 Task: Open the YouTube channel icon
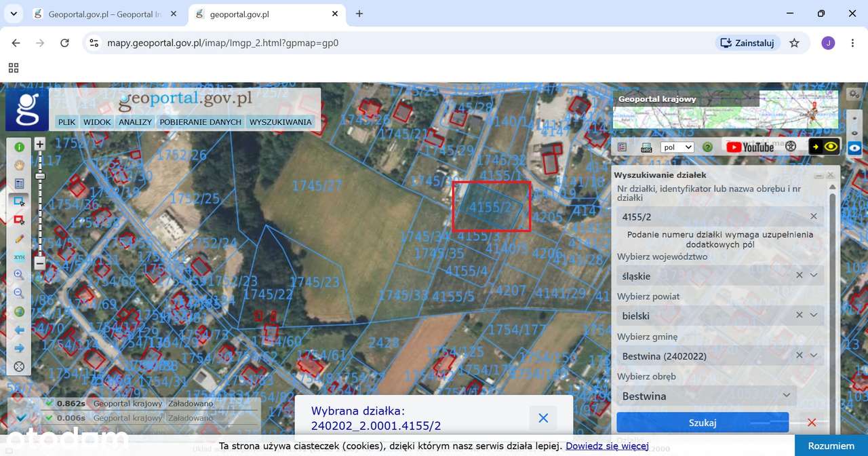tap(750, 147)
